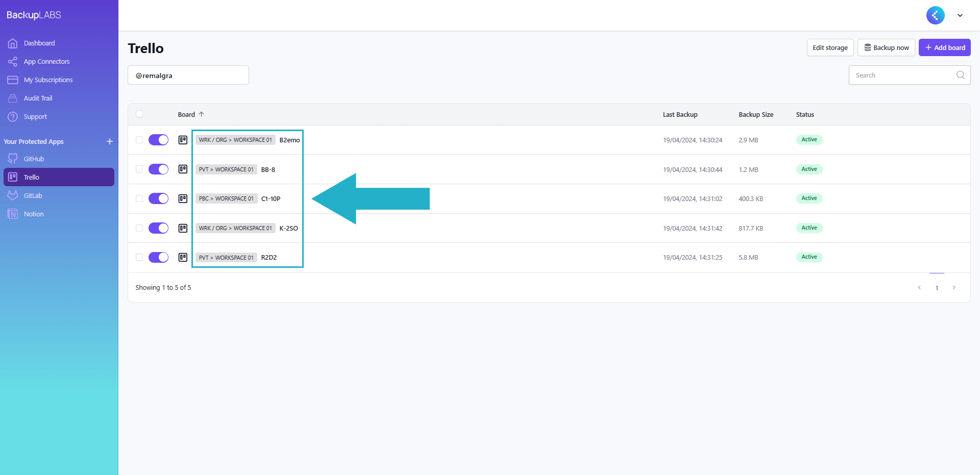Click the R2D2 board name

(269, 257)
